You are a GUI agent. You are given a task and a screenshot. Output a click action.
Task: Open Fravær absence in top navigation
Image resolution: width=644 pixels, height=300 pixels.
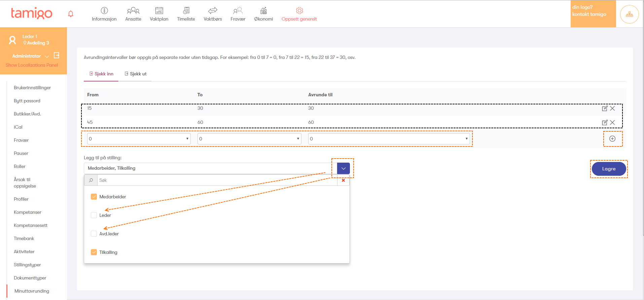238,14
